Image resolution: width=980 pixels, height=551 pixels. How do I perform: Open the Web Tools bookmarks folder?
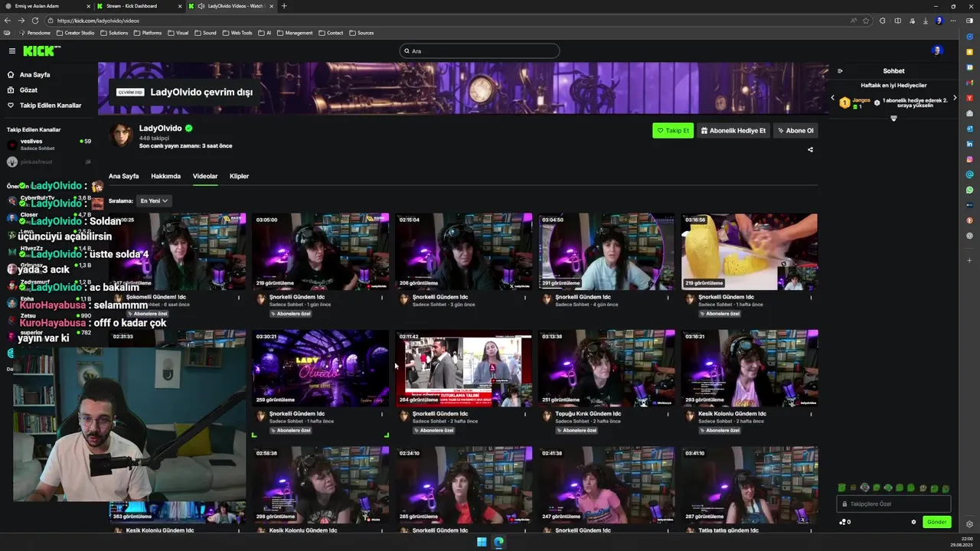coord(237,33)
